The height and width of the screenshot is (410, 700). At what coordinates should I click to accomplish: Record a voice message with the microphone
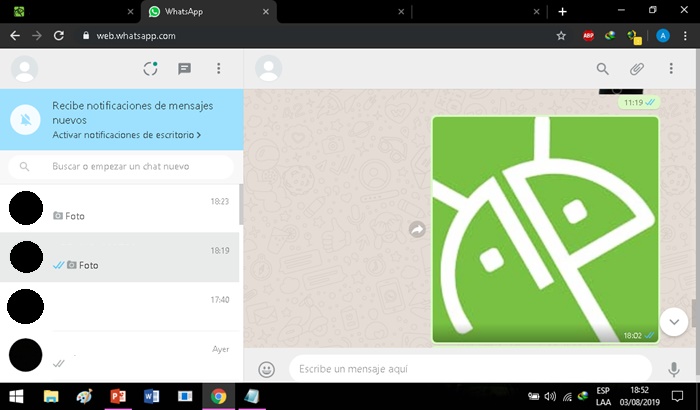(x=674, y=369)
